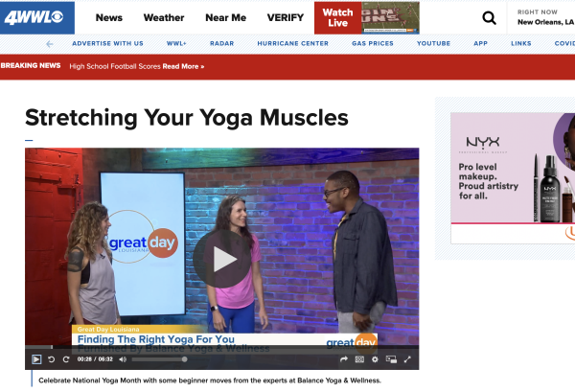Open the site search magnifier

tap(489, 17)
